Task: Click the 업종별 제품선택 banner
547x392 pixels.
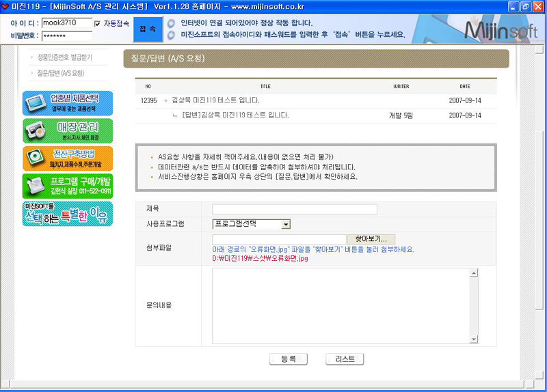Action: (x=68, y=103)
